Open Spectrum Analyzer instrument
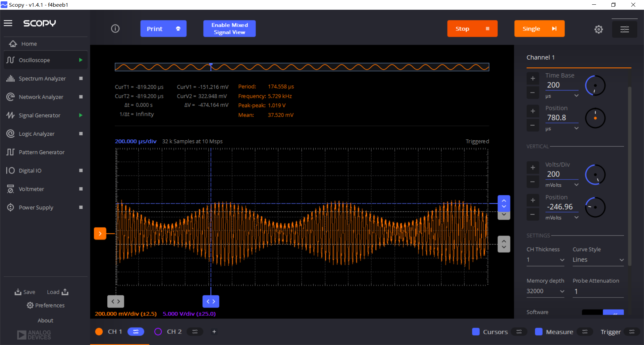This screenshot has width=644, height=345. click(42, 78)
